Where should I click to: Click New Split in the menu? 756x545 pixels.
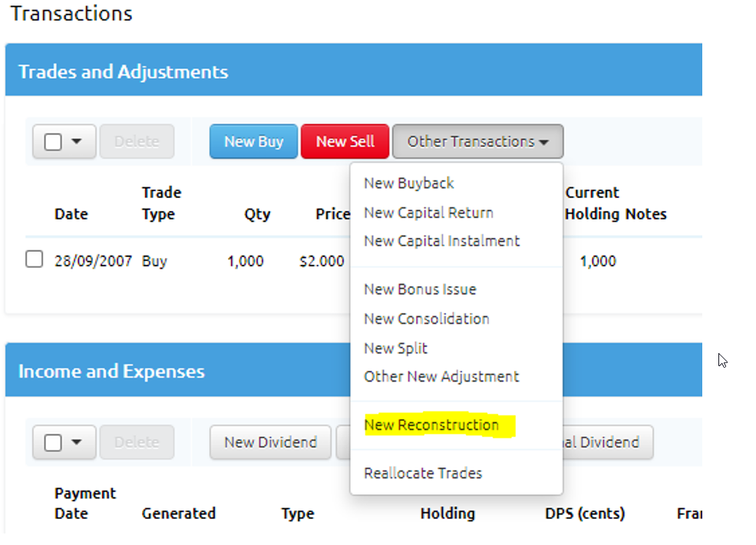[395, 348]
